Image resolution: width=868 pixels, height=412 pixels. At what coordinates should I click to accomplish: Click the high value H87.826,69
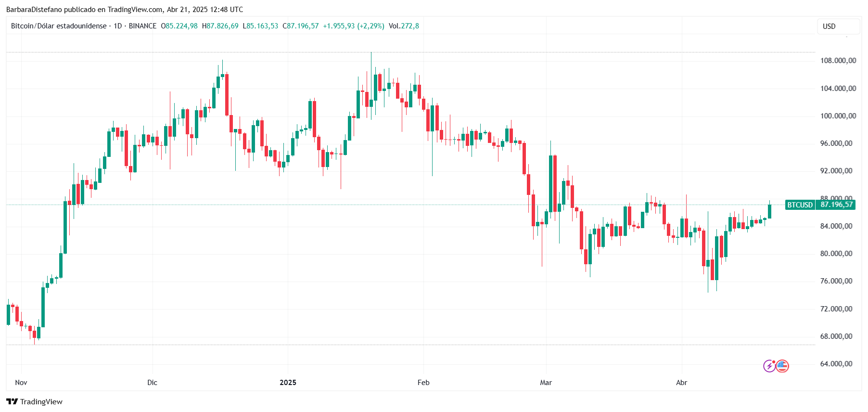pos(220,26)
